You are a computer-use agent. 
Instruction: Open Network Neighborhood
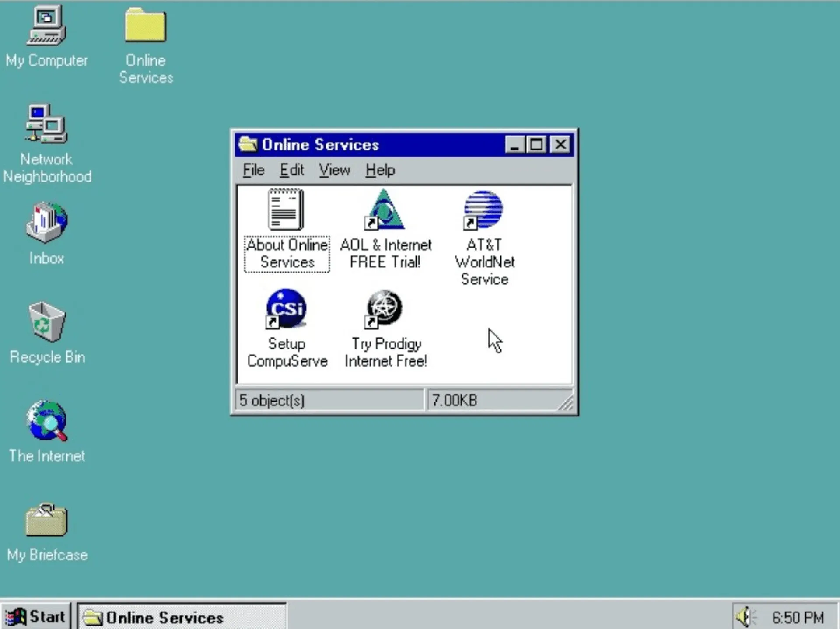pos(46,127)
